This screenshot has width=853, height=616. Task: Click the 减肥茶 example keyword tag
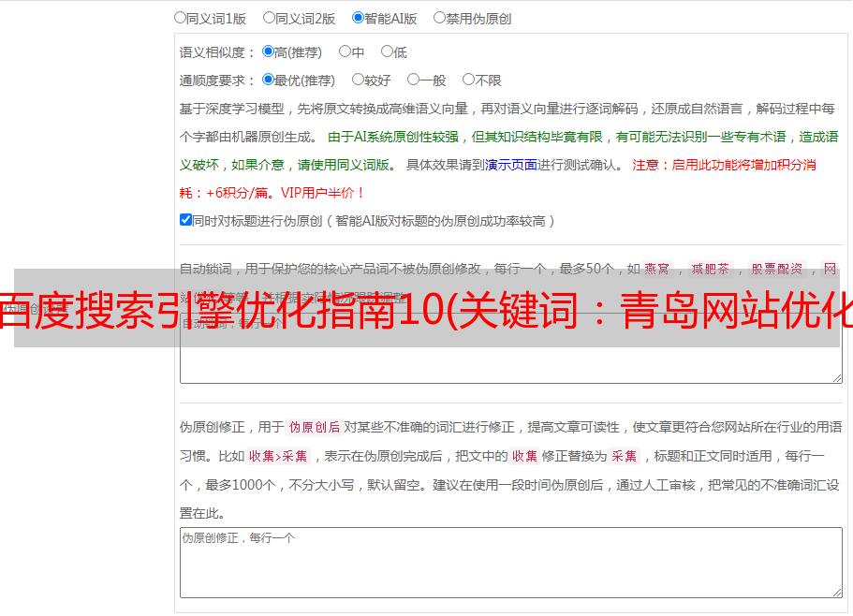[710, 269]
